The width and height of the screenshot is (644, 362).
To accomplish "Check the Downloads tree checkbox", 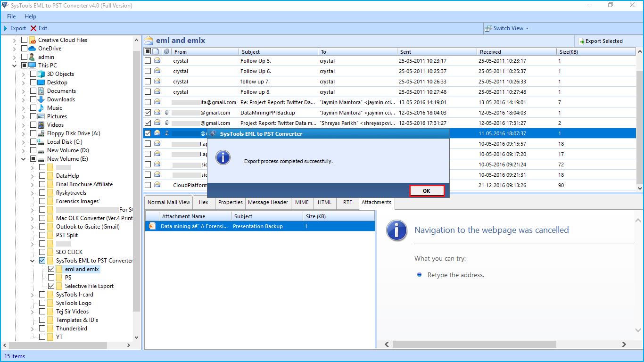I will (x=33, y=99).
